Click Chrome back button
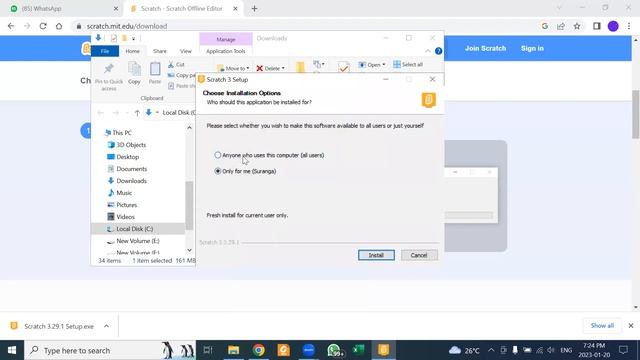Image resolution: width=640 pixels, height=360 pixels. click(11, 26)
